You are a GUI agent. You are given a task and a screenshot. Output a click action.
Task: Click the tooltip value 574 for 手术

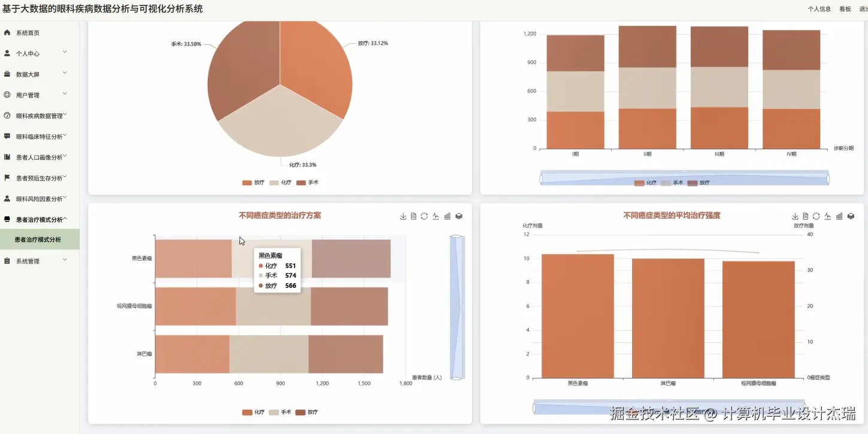[291, 276]
